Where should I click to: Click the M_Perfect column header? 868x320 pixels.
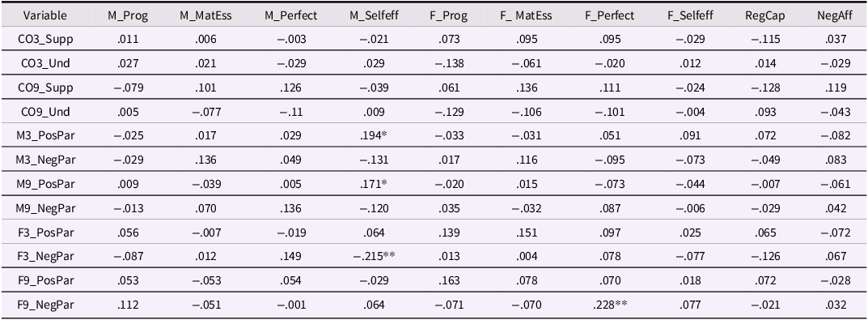click(x=290, y=15)
